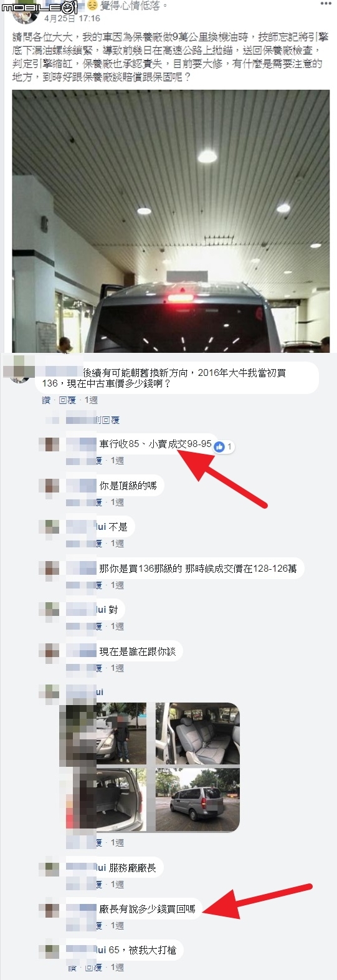Viewport: 337px width, 980px height.
Task: Click avatar beside the 廠長有說多少錢買回嗎 comment
Action: (x=49, y=910)
